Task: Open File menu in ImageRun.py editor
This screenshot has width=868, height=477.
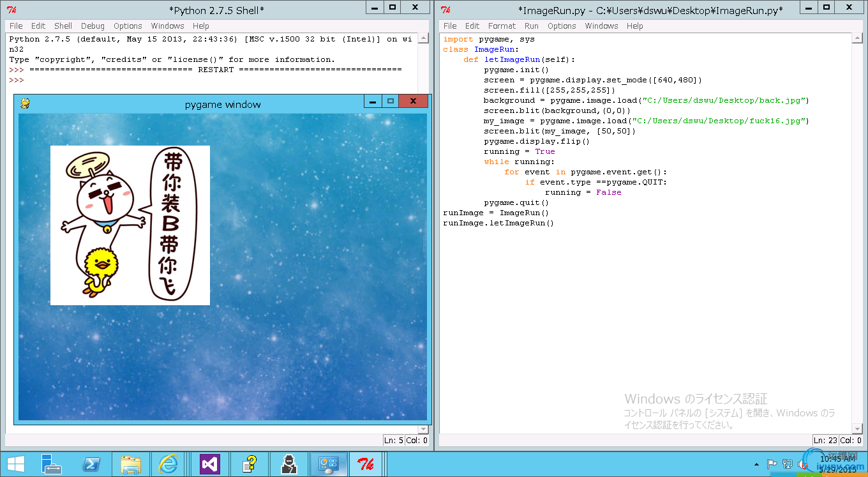Action: point(450,26)
